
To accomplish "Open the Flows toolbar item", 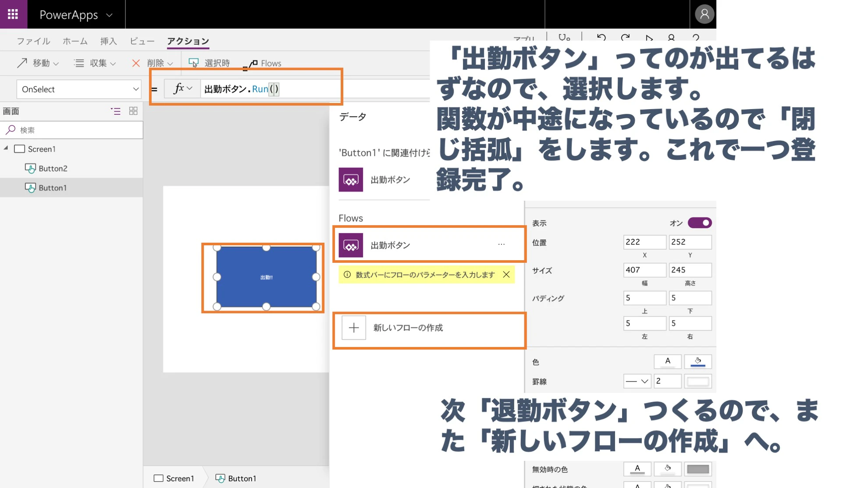I will coord(262,64).
